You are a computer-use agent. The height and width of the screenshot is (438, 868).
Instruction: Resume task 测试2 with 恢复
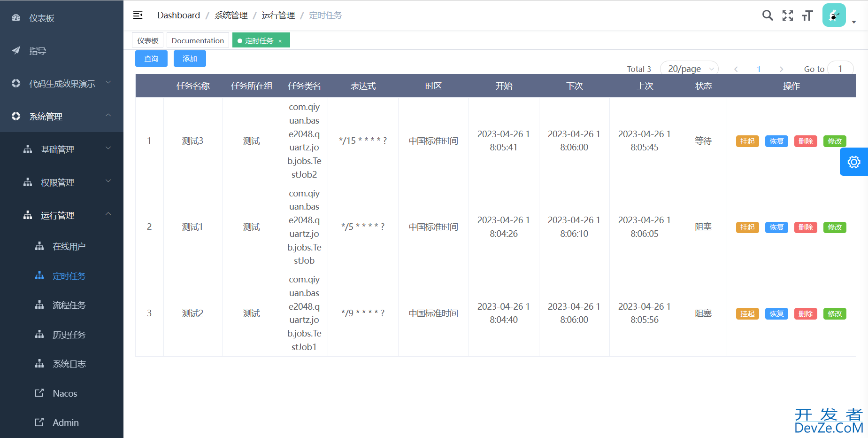pos(776,313)
